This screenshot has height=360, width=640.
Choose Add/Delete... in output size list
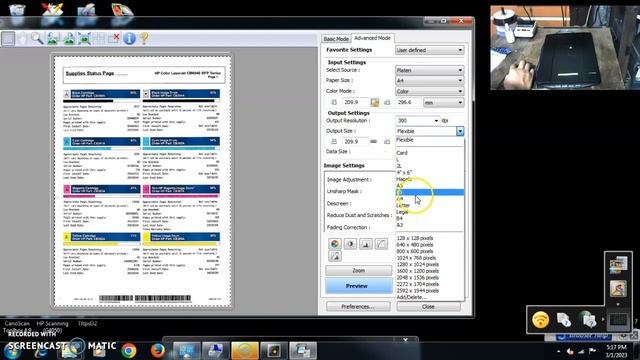(x=430, y=297)
